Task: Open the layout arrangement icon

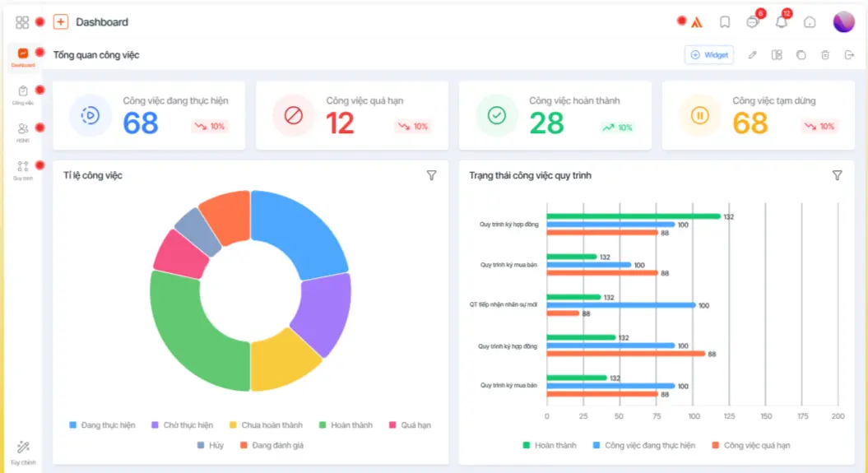Action: coord(777,55)
